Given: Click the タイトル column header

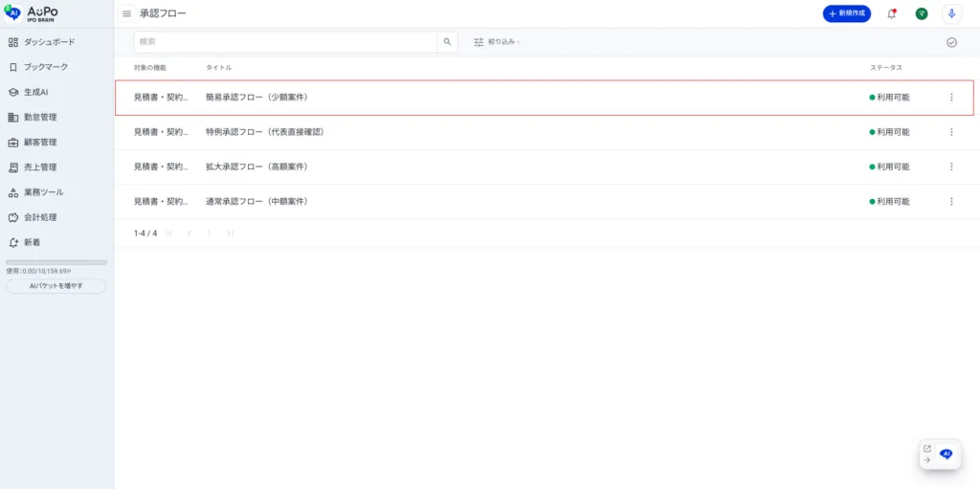Looking at the screenshot, I should 219,68.
